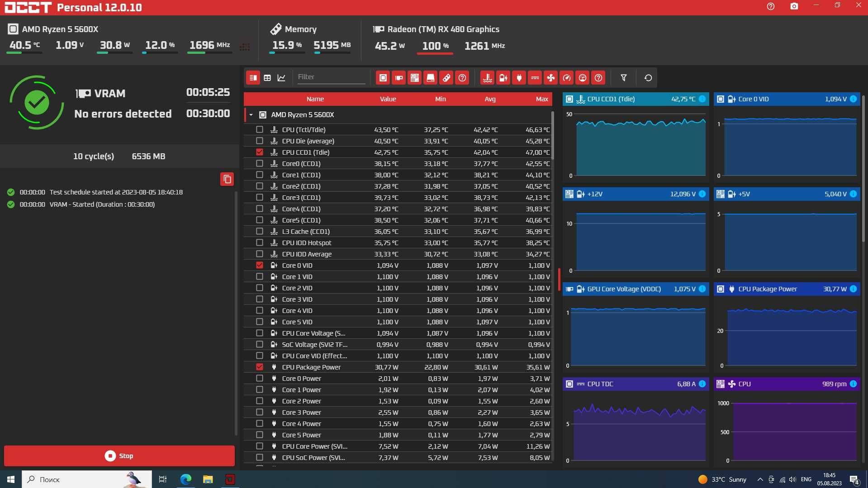Open info for CPU TDC graph
The height and width of the screenshot is (488, 868).
click(x=702, y=384)
